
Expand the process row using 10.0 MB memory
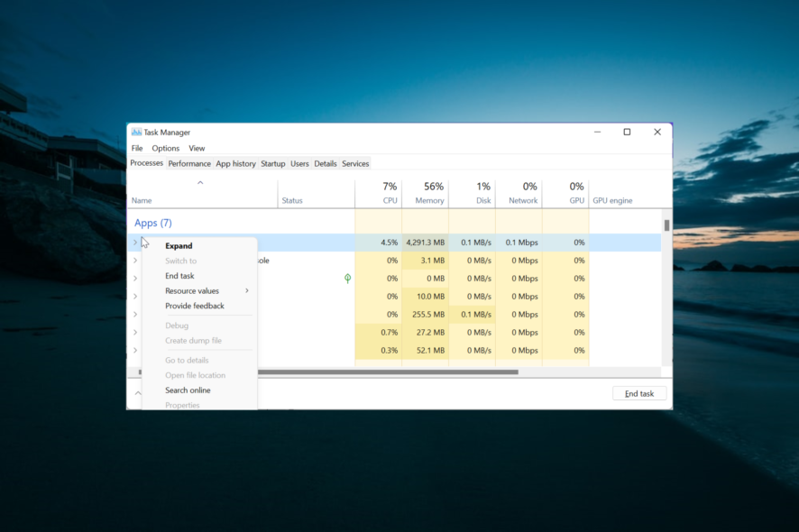coord(135,297)
